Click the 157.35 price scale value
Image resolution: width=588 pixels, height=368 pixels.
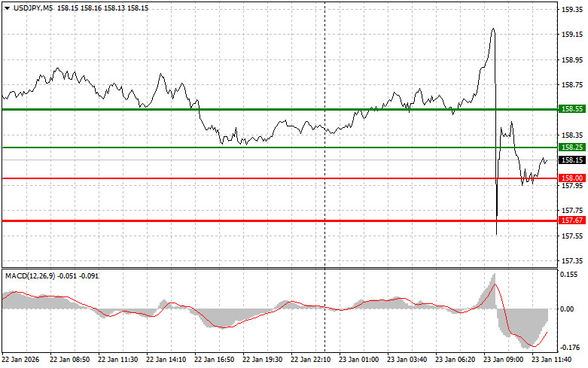click(572, 261)
